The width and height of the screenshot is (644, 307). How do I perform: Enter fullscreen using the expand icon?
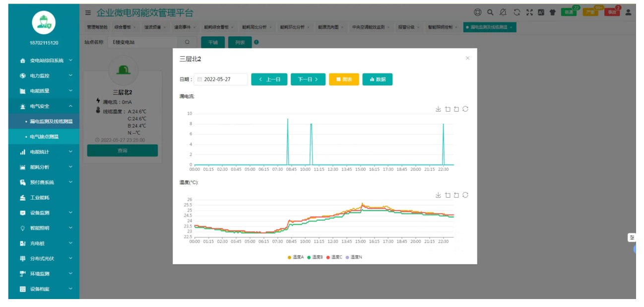(x=529, y=12)
